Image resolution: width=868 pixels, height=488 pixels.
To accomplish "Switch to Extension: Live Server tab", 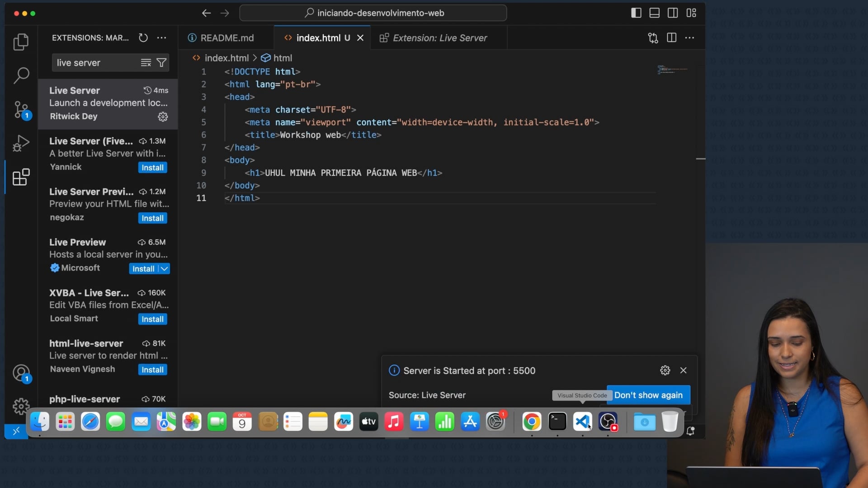I will pos(439,38).
